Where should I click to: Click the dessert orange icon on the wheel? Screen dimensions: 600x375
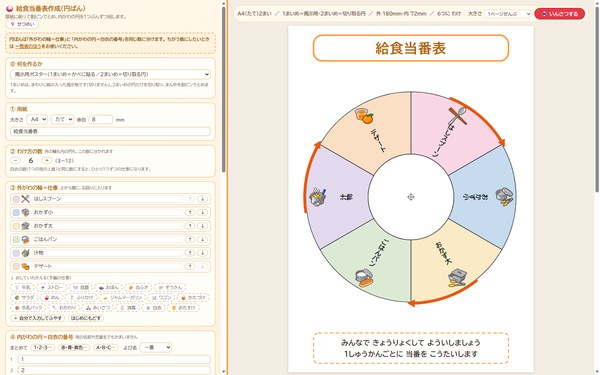point(364,116)
